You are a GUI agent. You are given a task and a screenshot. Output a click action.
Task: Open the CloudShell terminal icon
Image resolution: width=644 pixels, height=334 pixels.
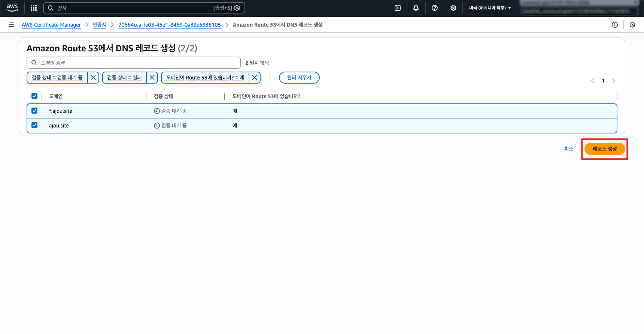coord(398,8)
